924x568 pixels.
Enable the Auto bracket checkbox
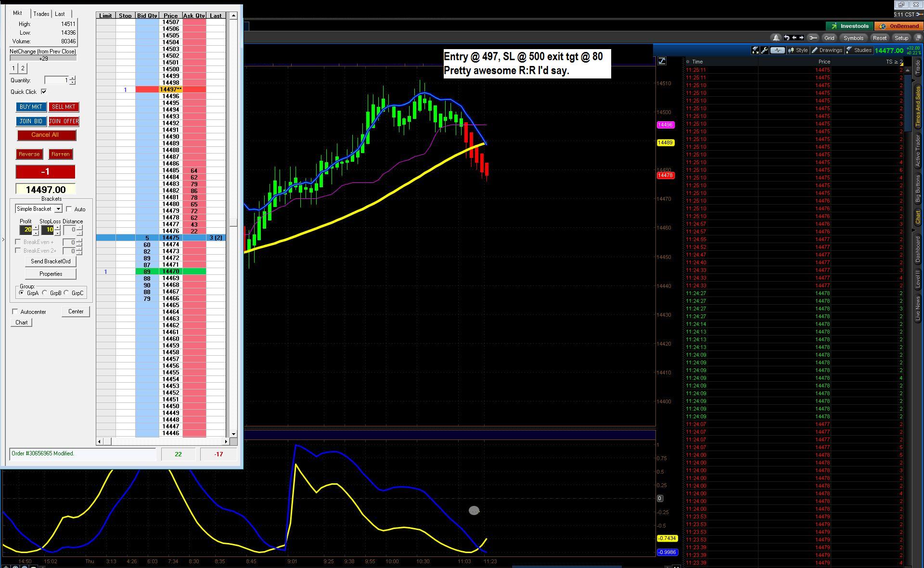coord(69,209)
